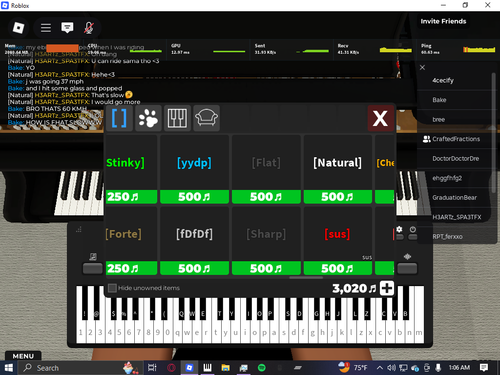This screenshot has height=375, width=500.
Task: Open Spotify from the taskbar
Action: 262,368
